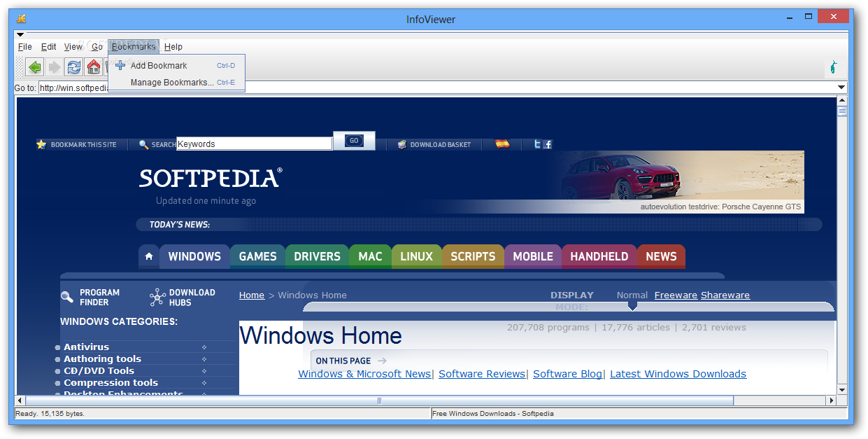Viewport: 868px width, 439px height.
Task: Click the DOWNLOAD BASKET text link
Action: [441, 145]
